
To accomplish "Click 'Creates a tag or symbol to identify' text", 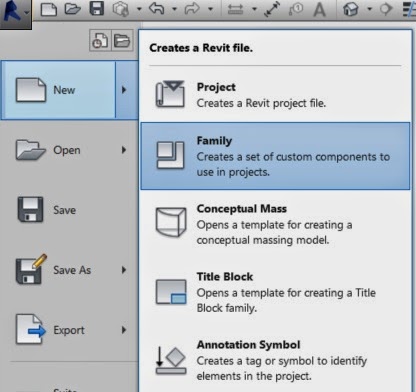I will coord(282,361).
